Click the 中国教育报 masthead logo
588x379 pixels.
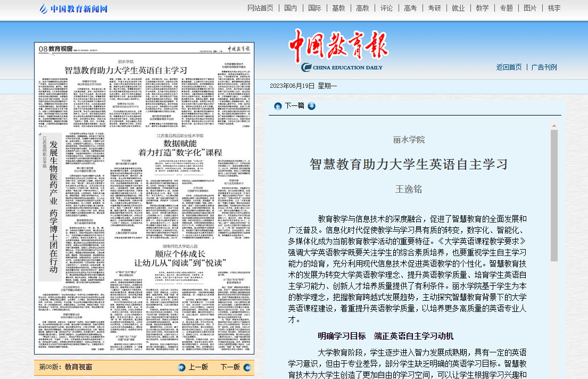point(338,45)
